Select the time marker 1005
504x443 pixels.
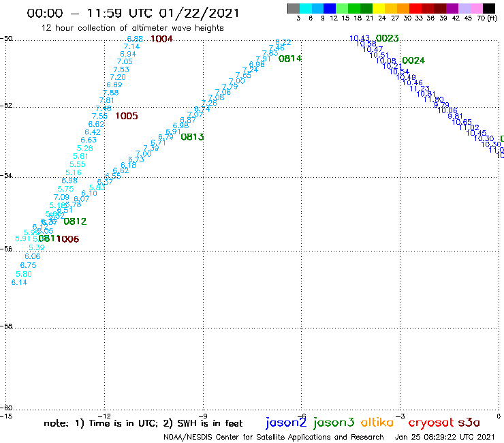click(127, 116)
